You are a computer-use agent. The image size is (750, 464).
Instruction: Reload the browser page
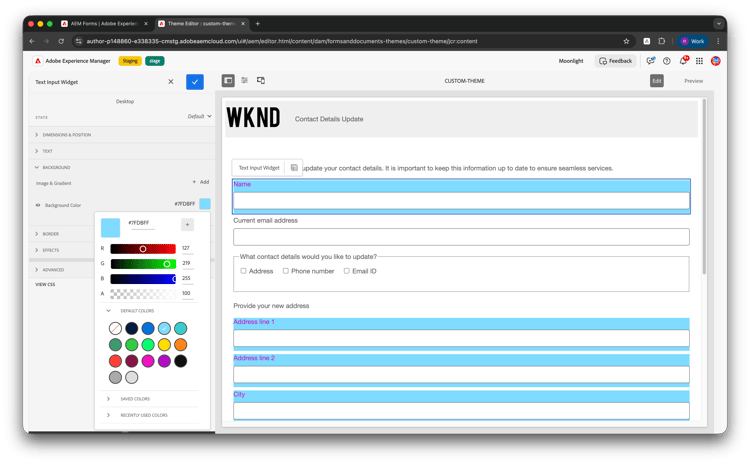(x=61, y=41)
